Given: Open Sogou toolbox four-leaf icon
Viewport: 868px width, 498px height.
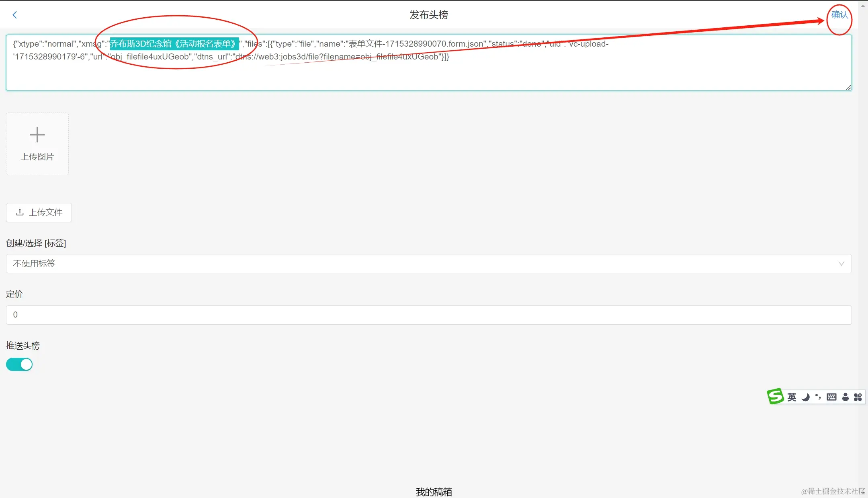Looking at the screenshot, I should pos(858,397).
